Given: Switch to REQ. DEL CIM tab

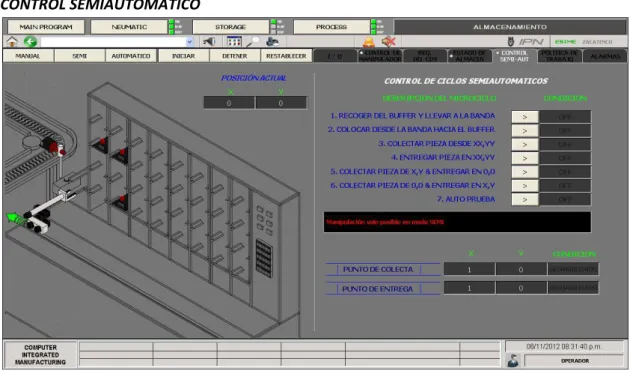Looking at the screenshot, I should pyautogui.click(x=425, y=56).
